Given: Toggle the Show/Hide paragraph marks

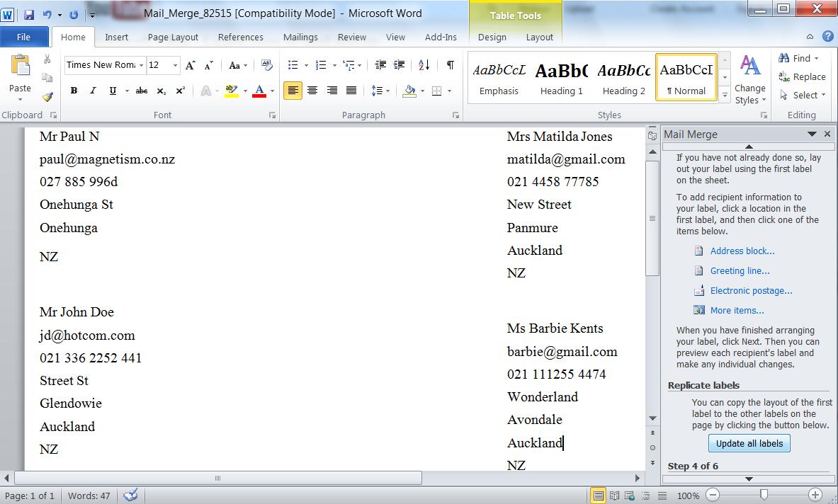Looking at the screenshot, I should point(451,64).
